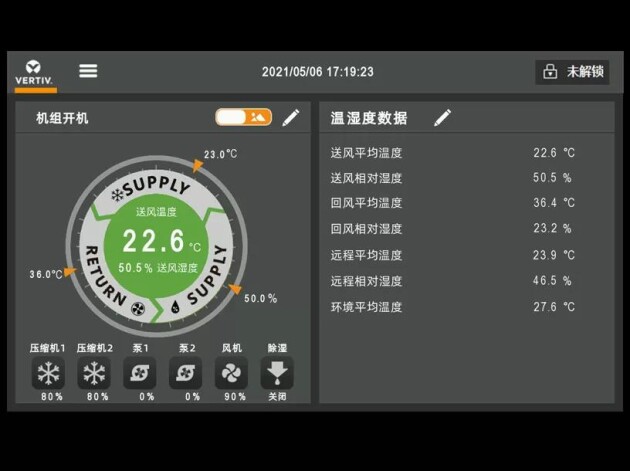Click the Vertiv logo home tab
The height and width of the screenshot is (471, 630).
coord(35,72)
